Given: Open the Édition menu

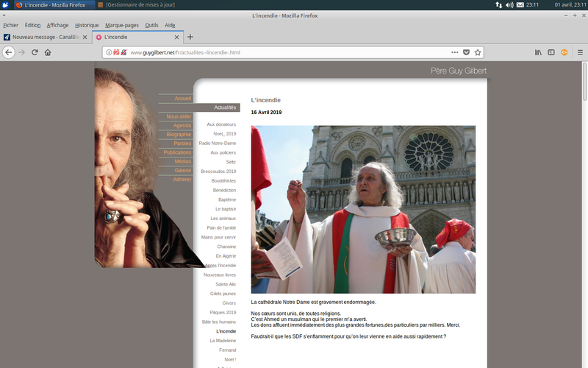Looking at the screenshot, I should 32,25.
